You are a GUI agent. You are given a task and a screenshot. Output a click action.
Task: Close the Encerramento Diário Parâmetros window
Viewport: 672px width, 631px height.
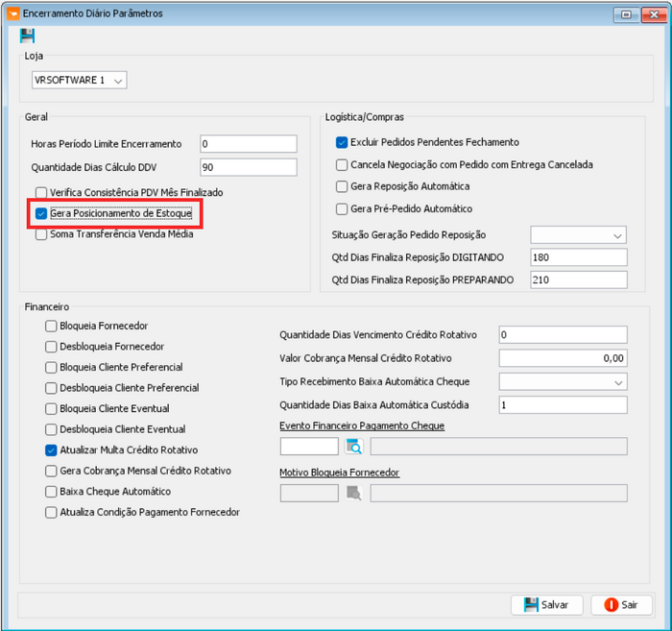point(653,14)
